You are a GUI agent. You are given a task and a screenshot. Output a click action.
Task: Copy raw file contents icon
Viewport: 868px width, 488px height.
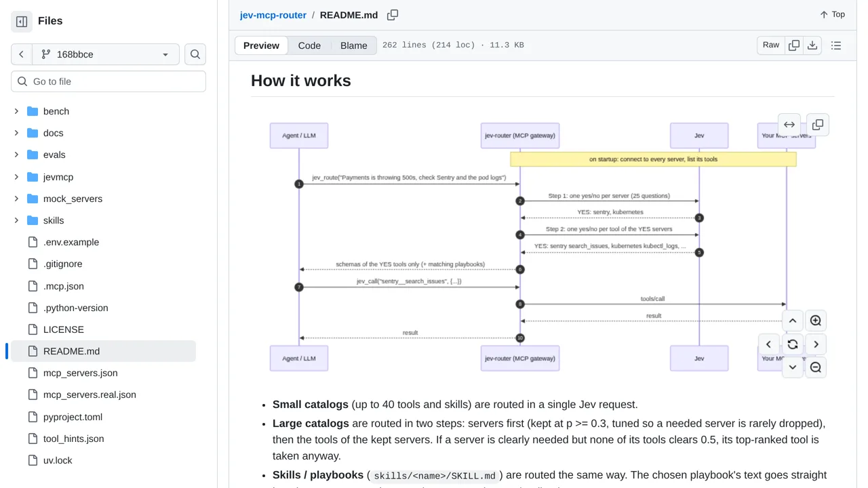click(x=794, y=45)
